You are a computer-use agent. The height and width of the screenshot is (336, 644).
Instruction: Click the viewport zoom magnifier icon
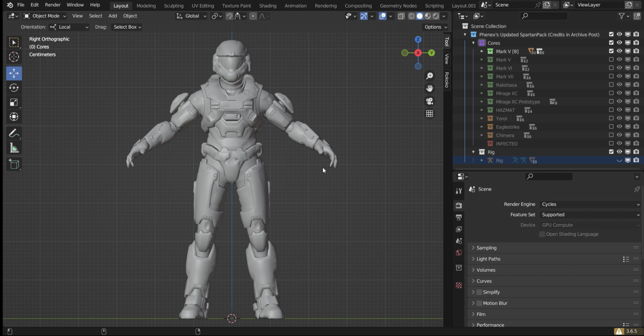click(430, 76)
